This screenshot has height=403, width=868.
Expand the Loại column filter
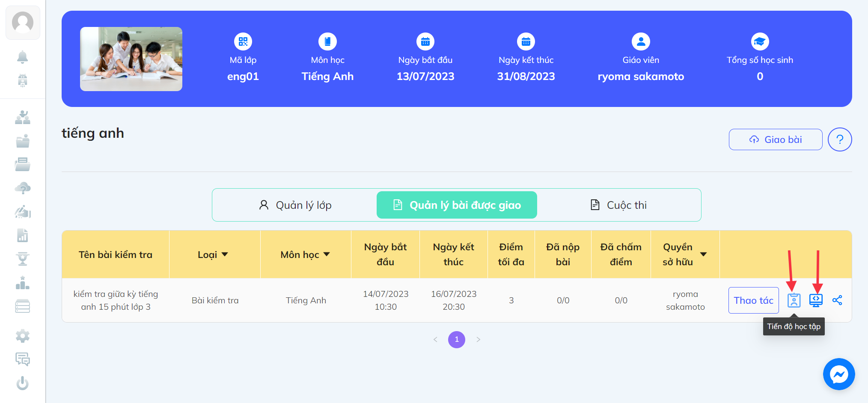coord(225,255)
